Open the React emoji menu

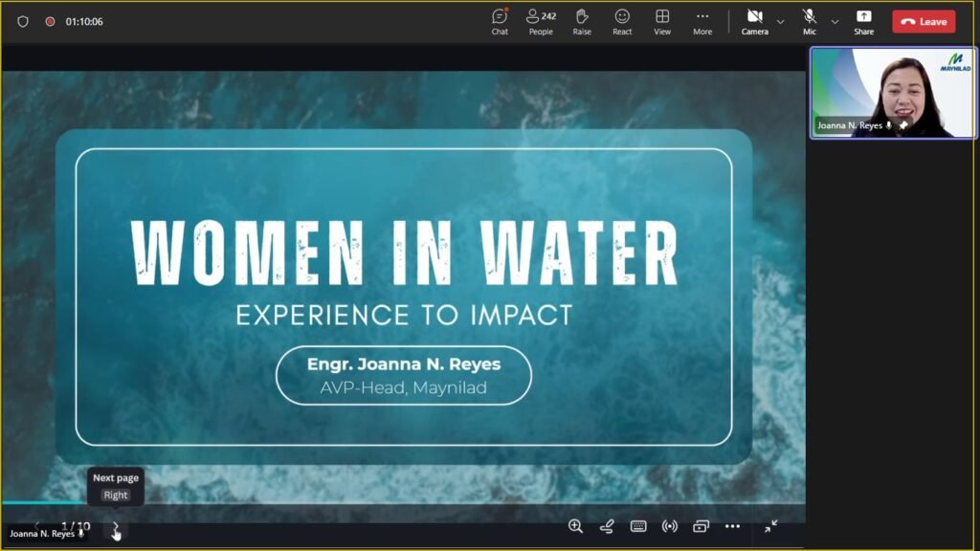coord(622,21)
